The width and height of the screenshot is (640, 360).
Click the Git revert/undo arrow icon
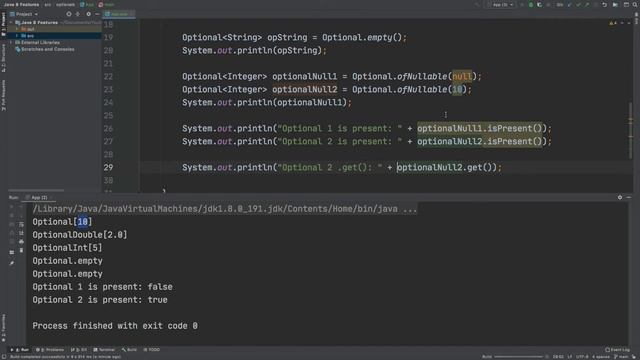[604, 4]
